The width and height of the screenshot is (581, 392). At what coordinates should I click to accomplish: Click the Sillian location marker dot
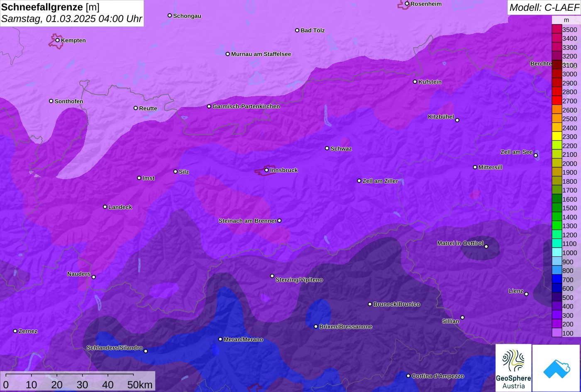tap(462, 318)
